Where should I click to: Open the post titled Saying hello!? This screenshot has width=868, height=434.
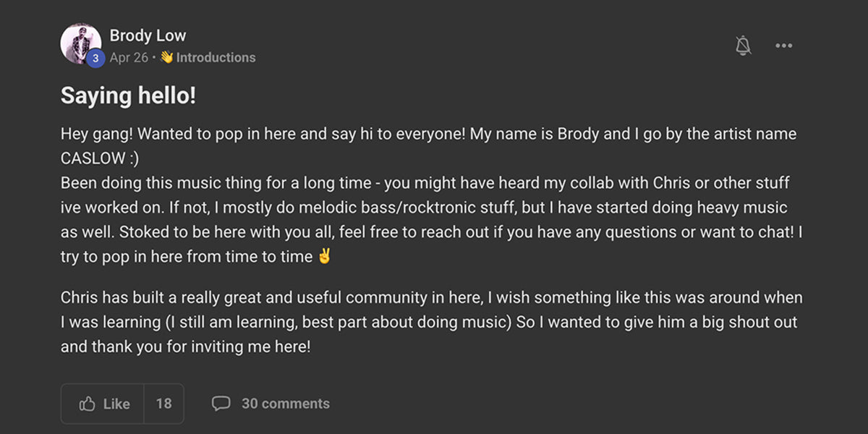coord(127,95)
